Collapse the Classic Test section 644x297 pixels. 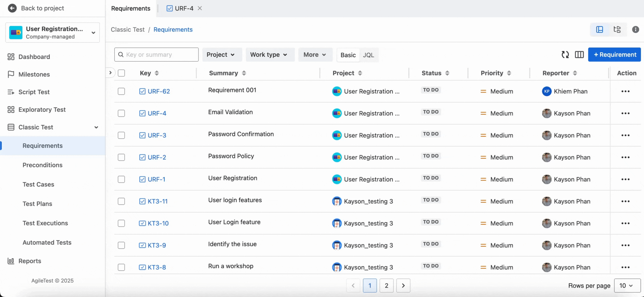click(x=96, y=127)
